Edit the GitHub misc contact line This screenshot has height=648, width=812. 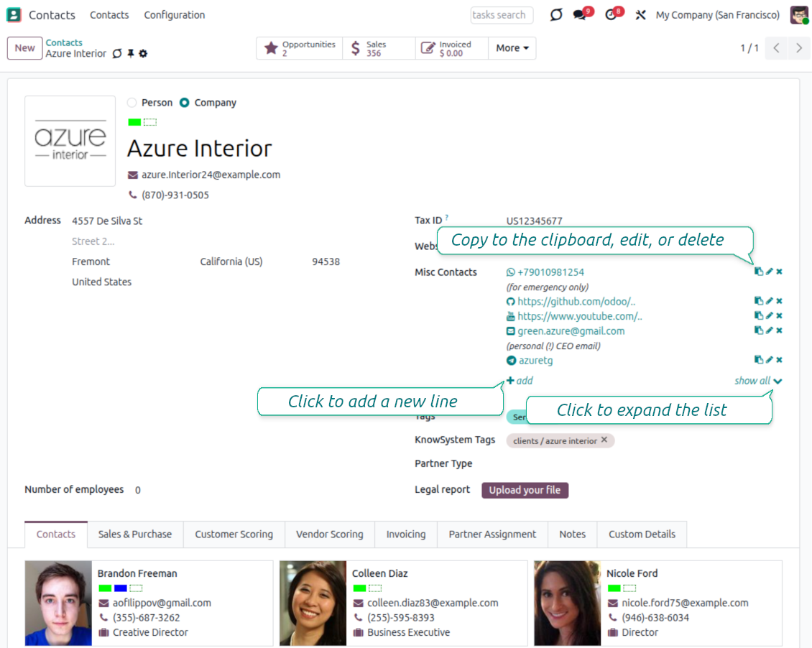[x=769, y=301]
